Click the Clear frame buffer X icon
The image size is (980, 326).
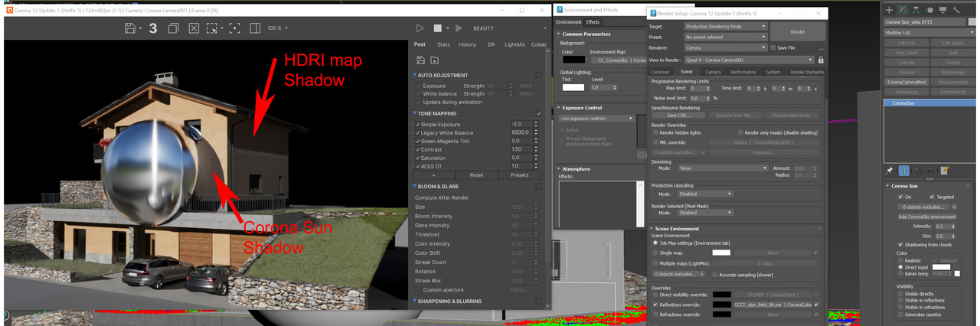[x=194, y=28]
